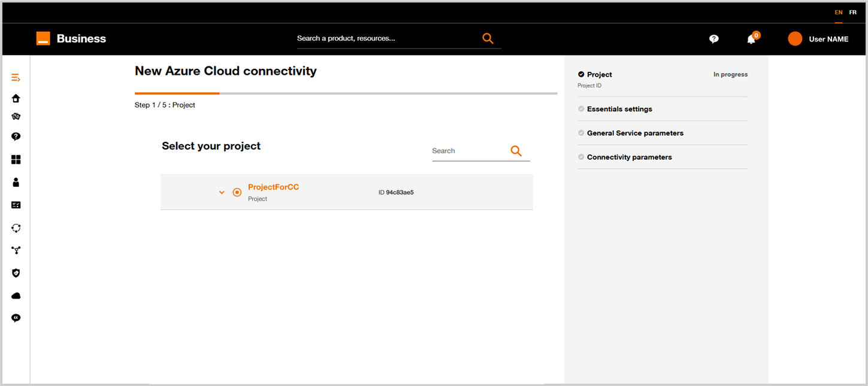Click the 'Step 1 / 5 : Project' label
This screenshot has height=386, width=868.
click(x=165, y=105)
